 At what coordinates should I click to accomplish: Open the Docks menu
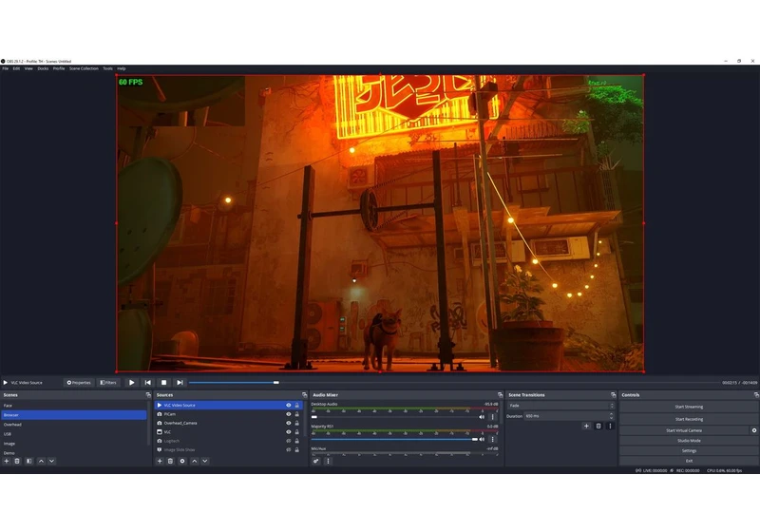(x=43, y=68)
